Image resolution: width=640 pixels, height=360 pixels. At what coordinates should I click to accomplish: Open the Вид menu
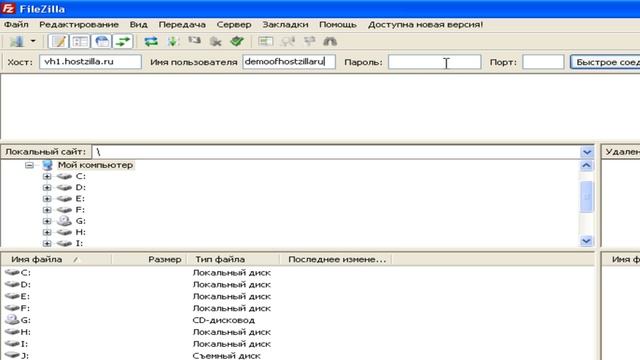point(138,24)
